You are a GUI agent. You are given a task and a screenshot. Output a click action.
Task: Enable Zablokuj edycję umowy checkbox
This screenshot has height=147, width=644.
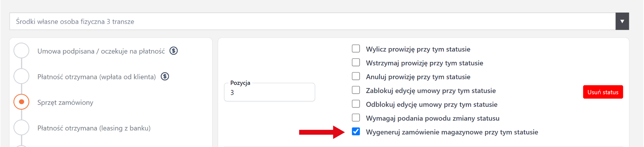coord(356,90)
